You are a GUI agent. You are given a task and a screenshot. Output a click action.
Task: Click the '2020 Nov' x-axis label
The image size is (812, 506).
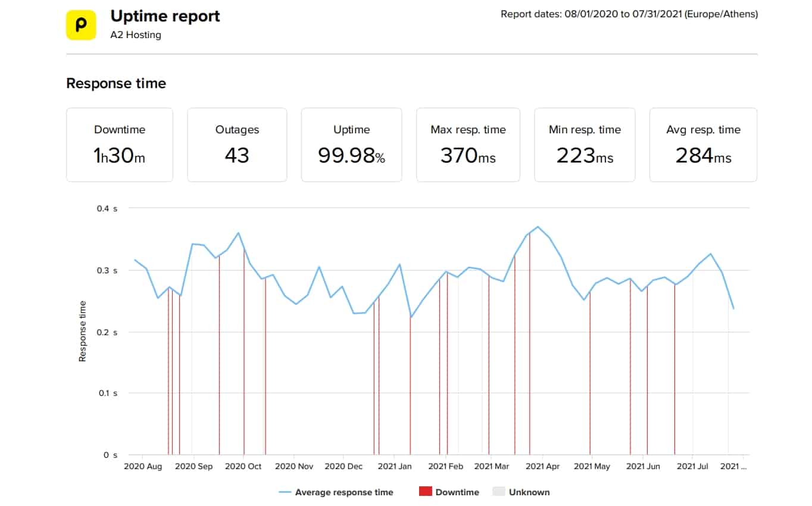tap(294, 467)
